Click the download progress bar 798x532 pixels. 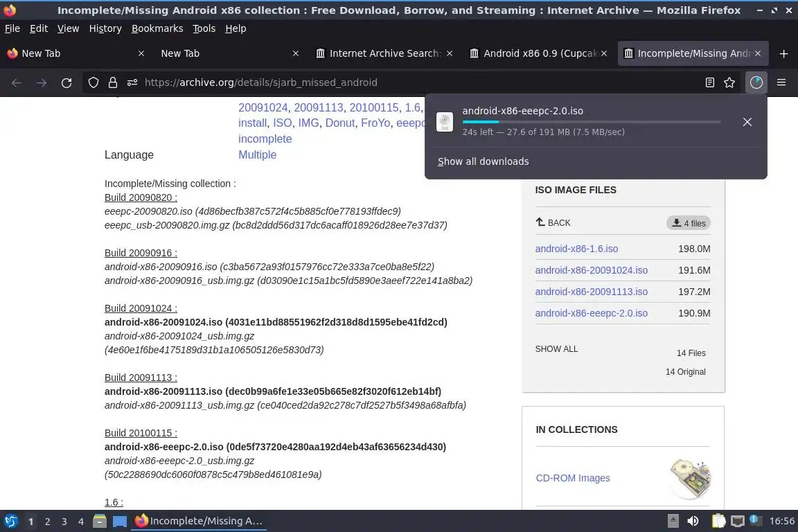pyautogui.click(x=592, y=122)
